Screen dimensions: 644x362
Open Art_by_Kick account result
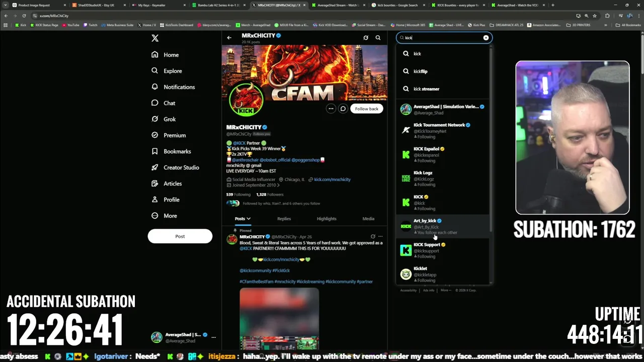[443, 226]
